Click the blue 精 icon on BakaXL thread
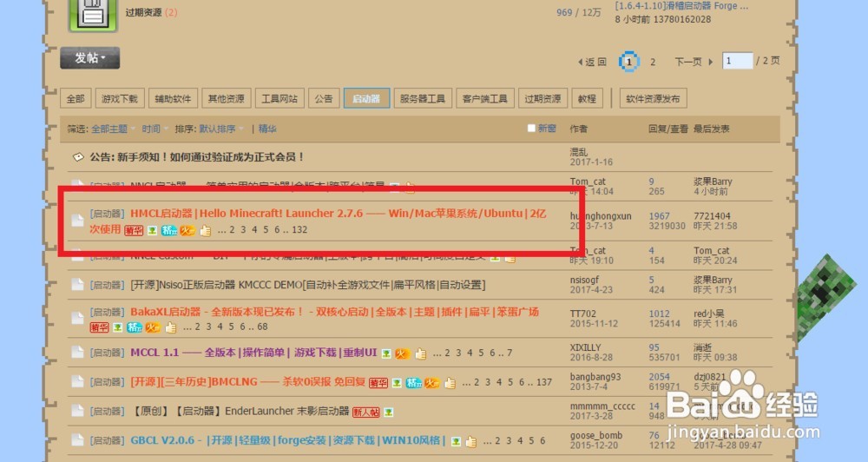Viewport: 868px width, 462px height. pos(135,327)
